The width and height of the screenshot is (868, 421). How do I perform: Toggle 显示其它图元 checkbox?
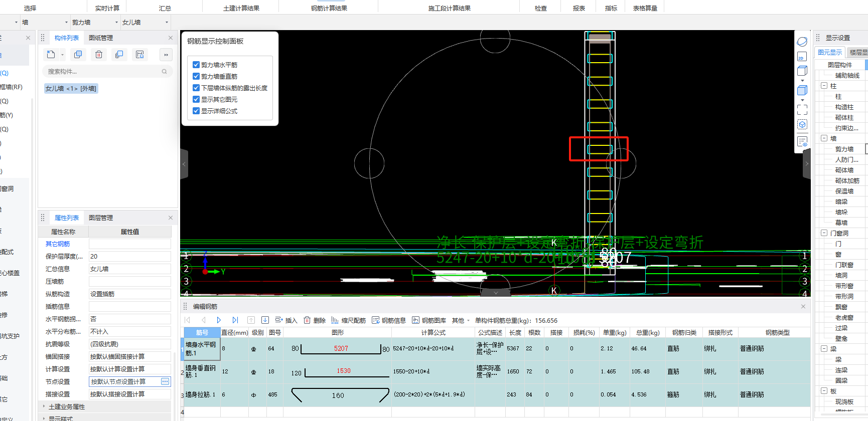coord(196,99)
